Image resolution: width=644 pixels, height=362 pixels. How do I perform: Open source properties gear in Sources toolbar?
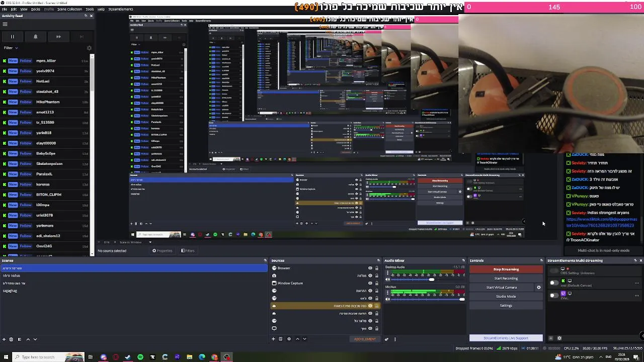289,339
